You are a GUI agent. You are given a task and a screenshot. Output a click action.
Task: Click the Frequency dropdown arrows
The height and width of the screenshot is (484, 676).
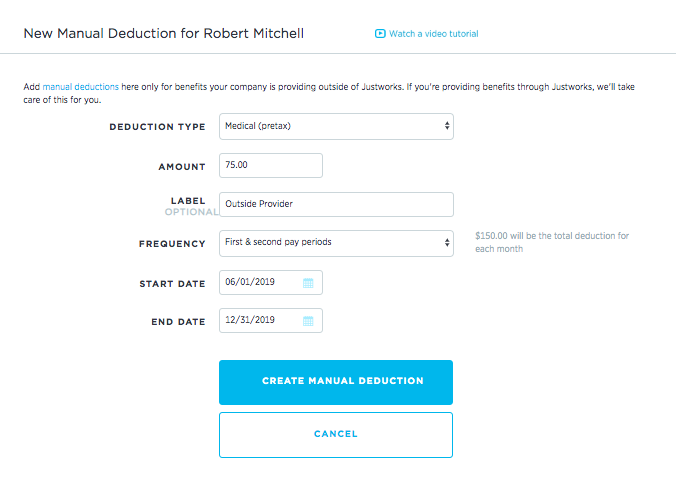[447, 243]
